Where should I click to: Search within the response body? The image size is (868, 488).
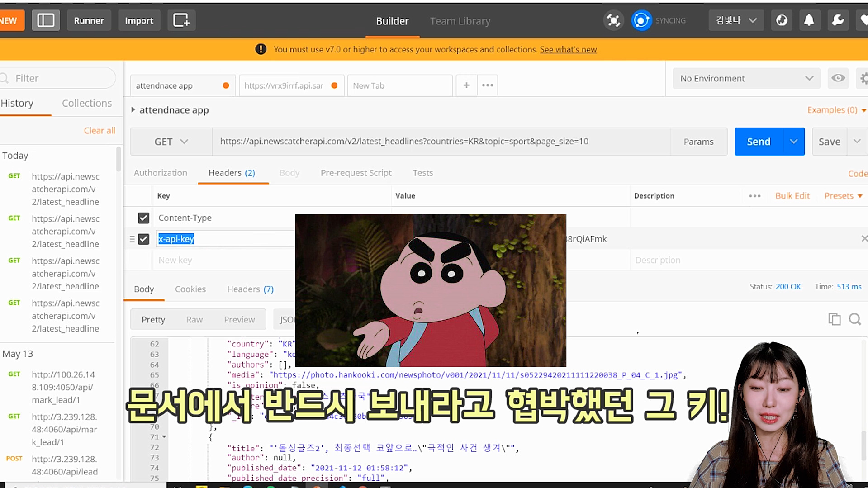point(854,319)
